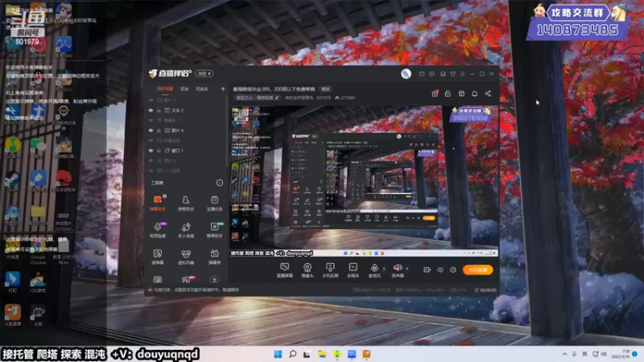
Task: Show hidden tray icons chevron
Action: [x=565, y=354]
